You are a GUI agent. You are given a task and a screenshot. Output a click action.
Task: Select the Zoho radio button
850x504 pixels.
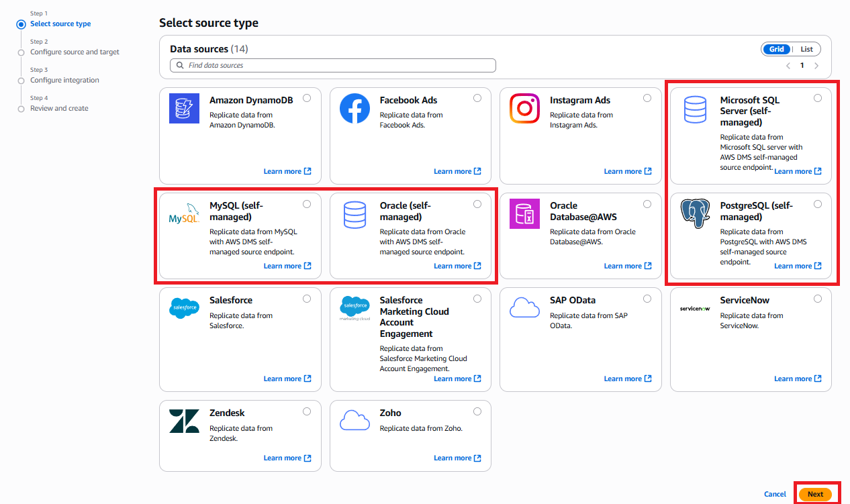[477, 411]
